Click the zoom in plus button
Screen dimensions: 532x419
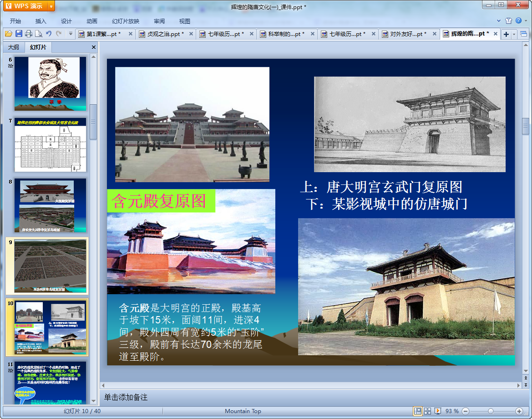519,411
